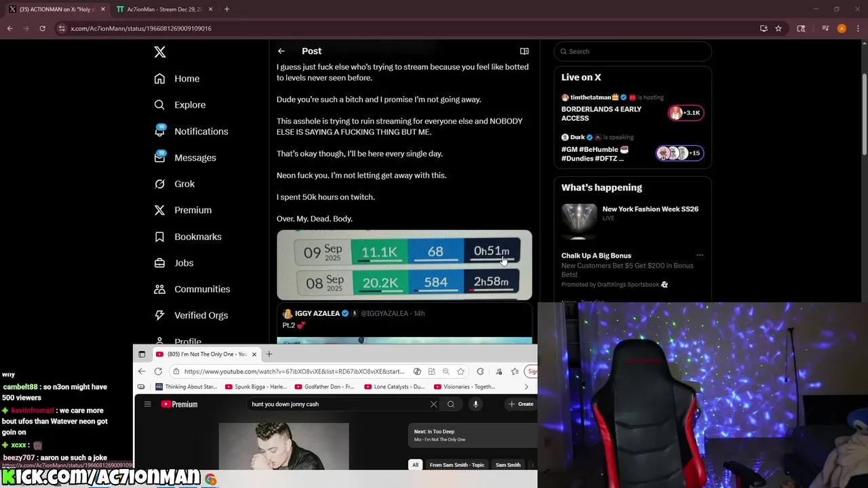Open IGGY AZALEA profile from quoted post

point(317,314)
